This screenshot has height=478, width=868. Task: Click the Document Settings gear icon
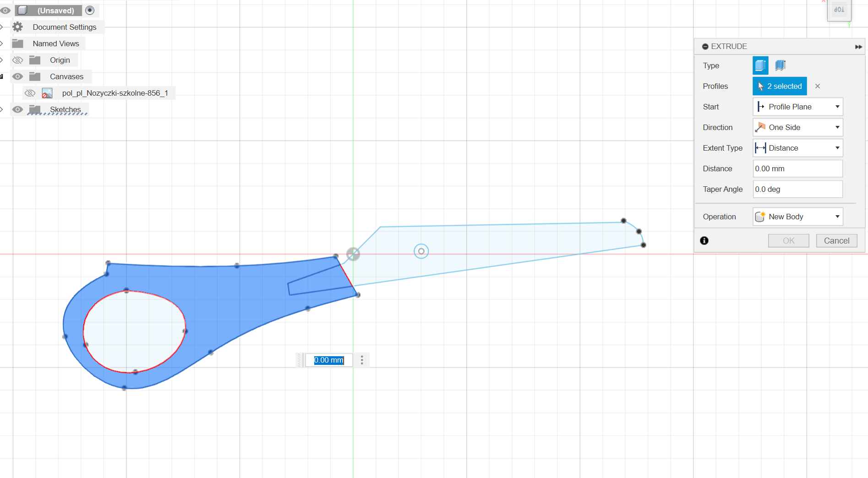tap(18, 27)
